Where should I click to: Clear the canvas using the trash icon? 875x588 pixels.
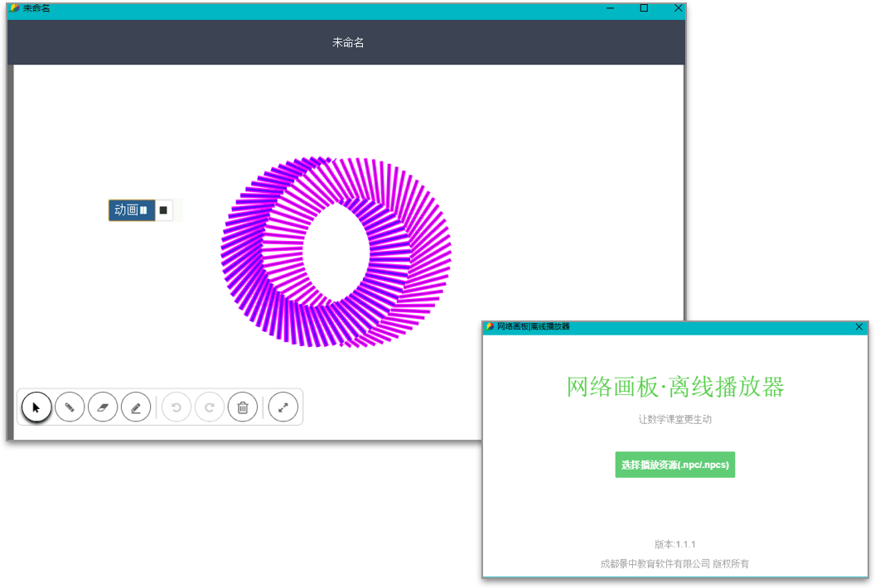point(243,407)
